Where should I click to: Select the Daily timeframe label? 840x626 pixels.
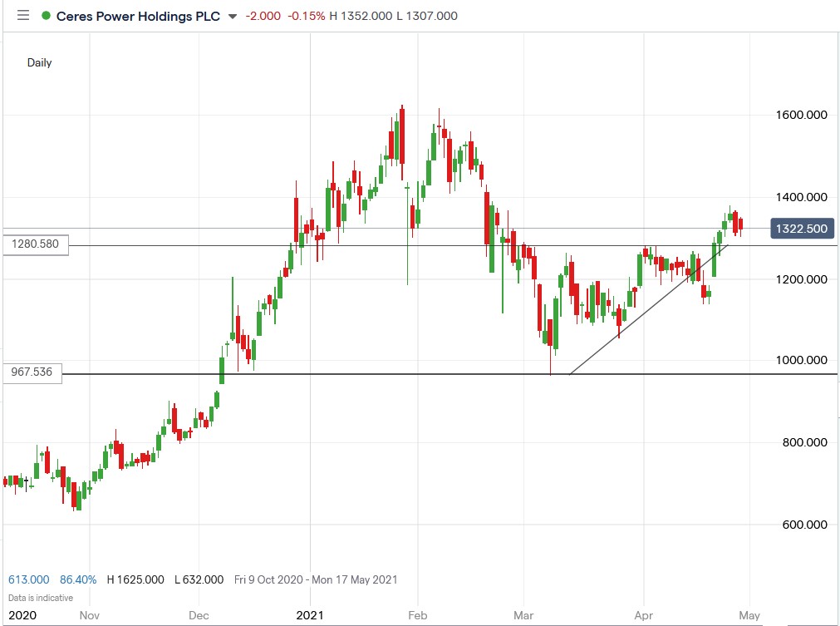click(x=40, y=62)
